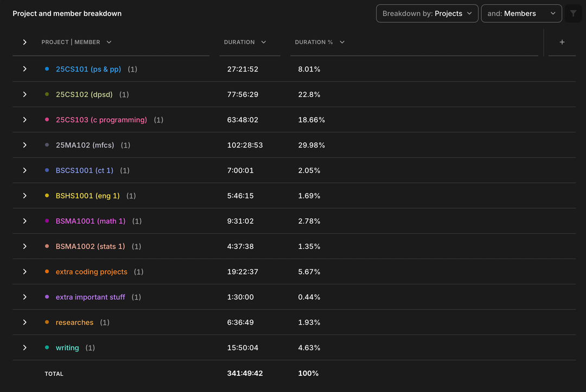Screen dimensions: 586x392
Task: Open the BSMA1001 (math 1) project
Action: [x=90, y=221]
